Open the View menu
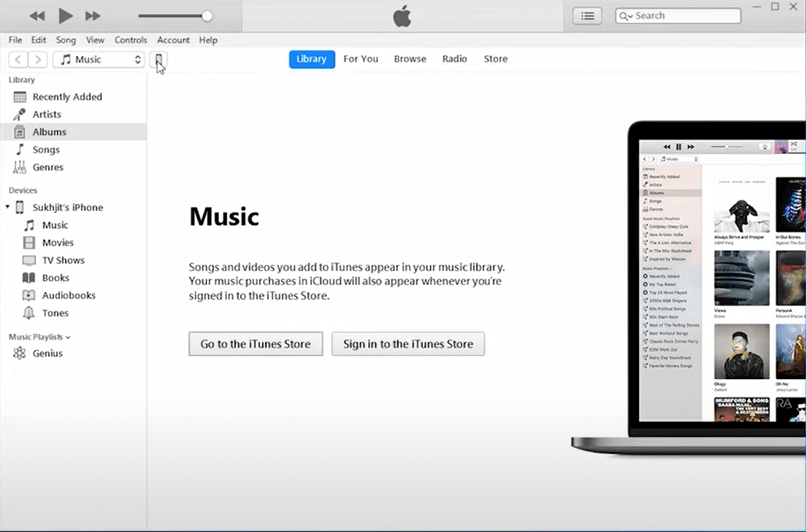Screen dimensions: 806x532 click(95, 40)
